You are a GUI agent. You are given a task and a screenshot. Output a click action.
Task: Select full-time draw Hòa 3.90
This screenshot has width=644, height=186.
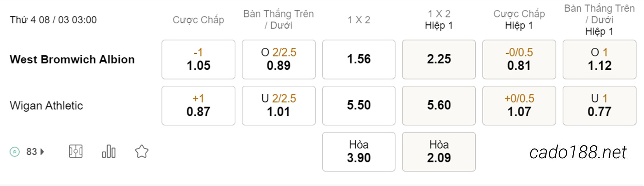click(359, 152)
